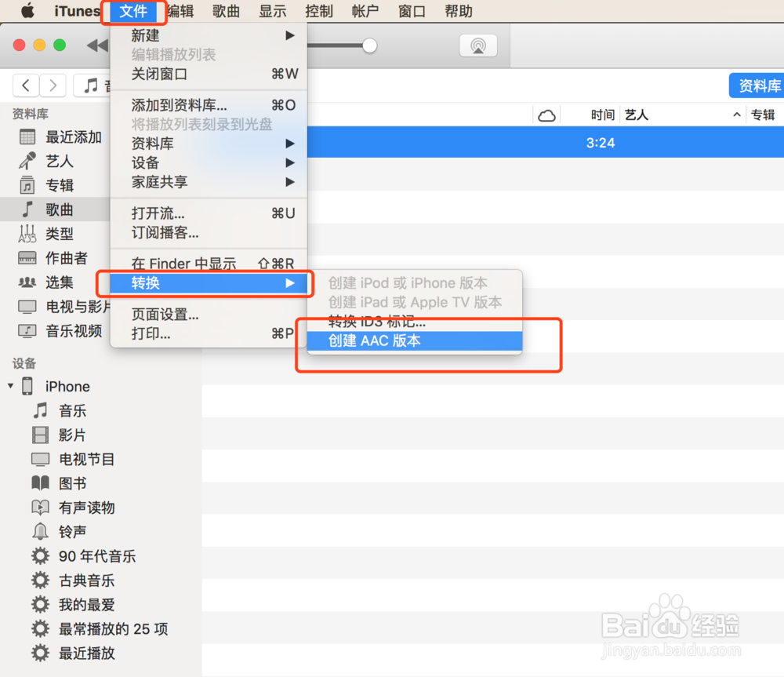784x677 pixels.
Task: Sort by 艺人 column header
Action: [637, 115]
